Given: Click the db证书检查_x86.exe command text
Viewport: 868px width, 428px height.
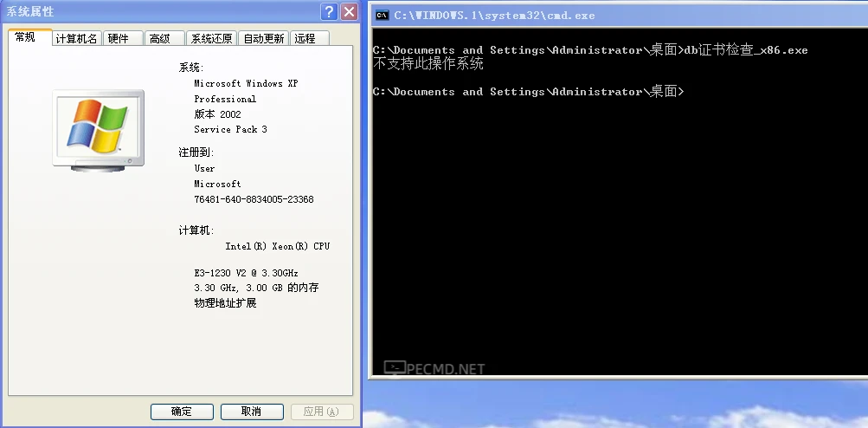Looking at the screenshot, I should pyautogui.click(x=746, y=50).
